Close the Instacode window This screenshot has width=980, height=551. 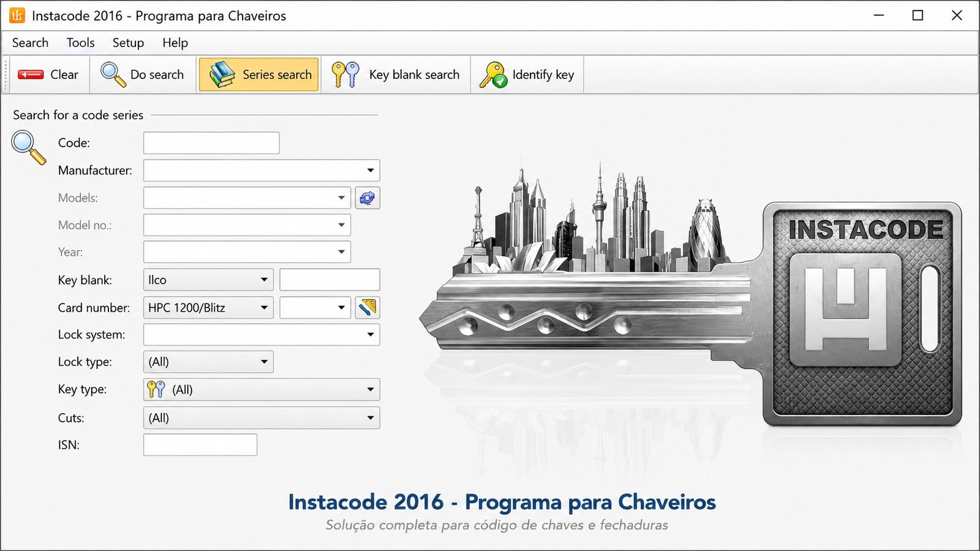pos(957,15)
